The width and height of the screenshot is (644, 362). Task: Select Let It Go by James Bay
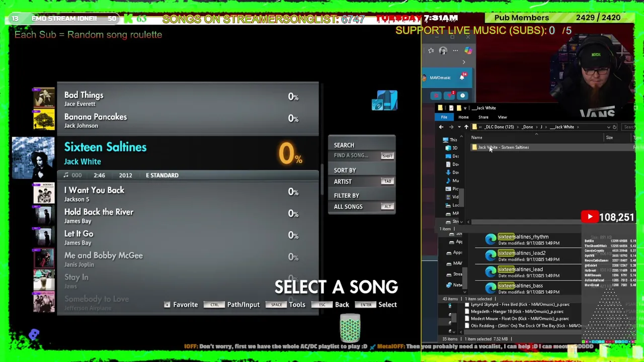pyautogui.click(x=188, y=237)
